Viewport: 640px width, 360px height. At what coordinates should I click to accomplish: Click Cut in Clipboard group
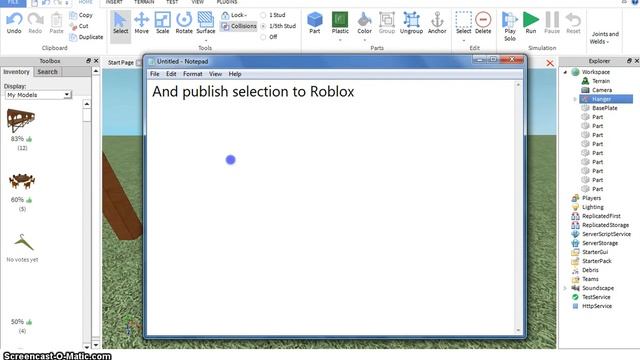(x=79, y=26)
